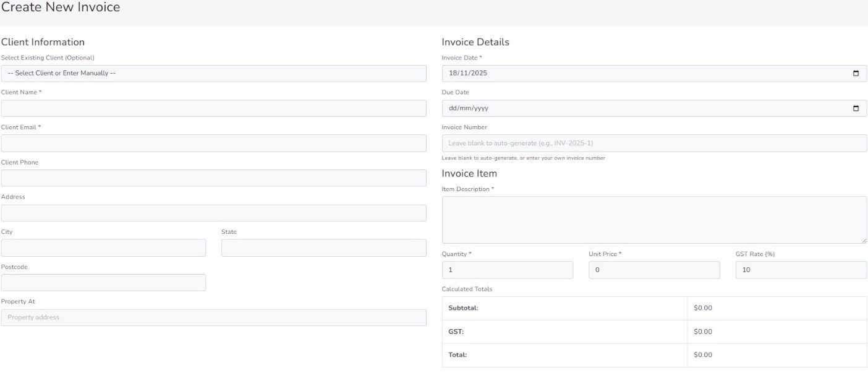The width and height of the screenshot is (868, 373).
Task: Click the Property At address field
Action: [x=213, y=318]
